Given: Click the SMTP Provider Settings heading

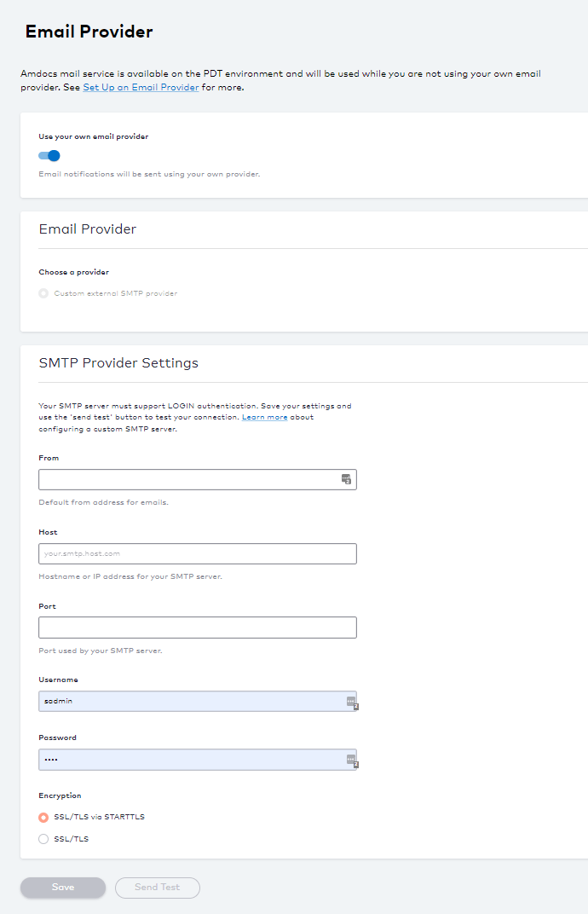Looking at the screenshot, I should pos(118,362).
